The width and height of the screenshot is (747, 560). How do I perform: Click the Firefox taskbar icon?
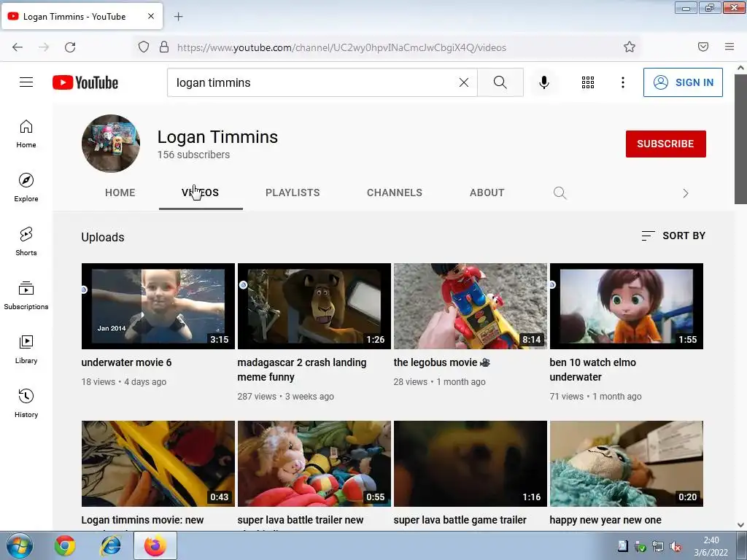tap(155, 545)
